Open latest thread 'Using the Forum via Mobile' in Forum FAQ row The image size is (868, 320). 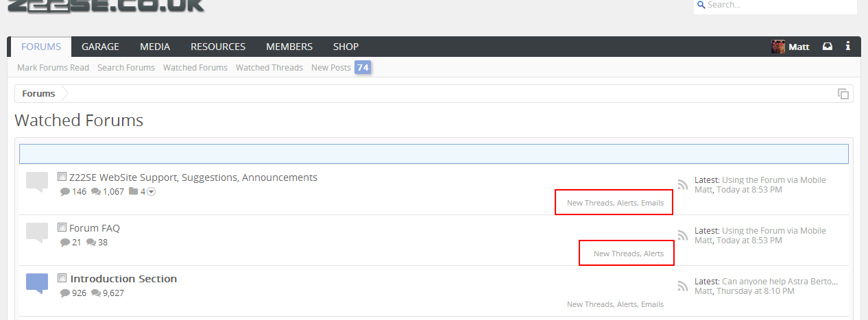(x=774, y=231)
